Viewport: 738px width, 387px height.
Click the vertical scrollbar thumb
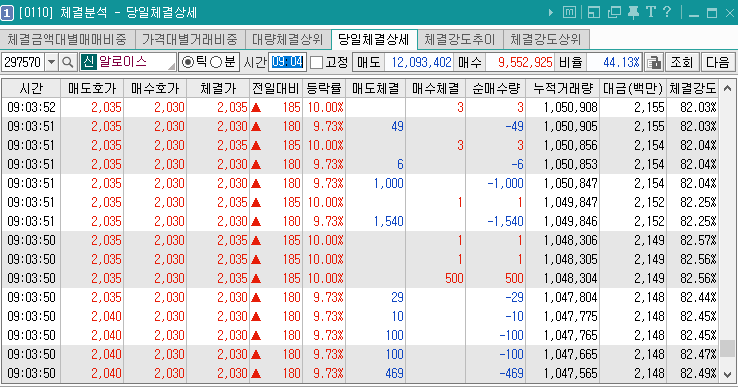[x=727, y=348]
